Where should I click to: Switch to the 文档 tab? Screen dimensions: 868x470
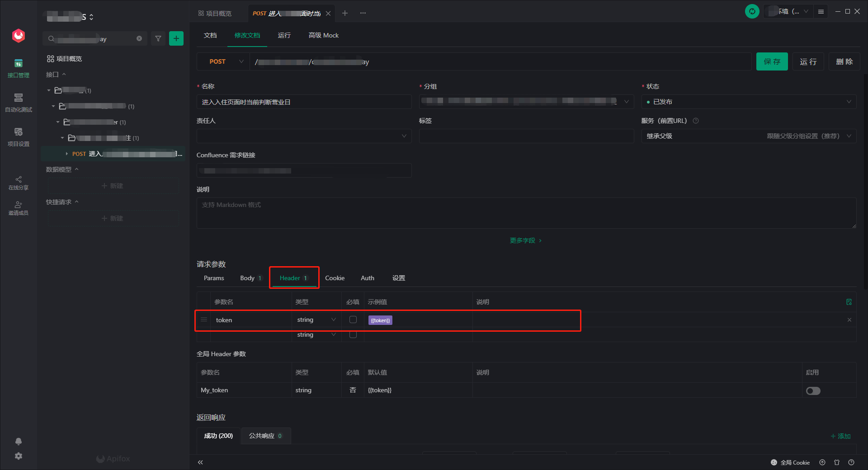210,35
